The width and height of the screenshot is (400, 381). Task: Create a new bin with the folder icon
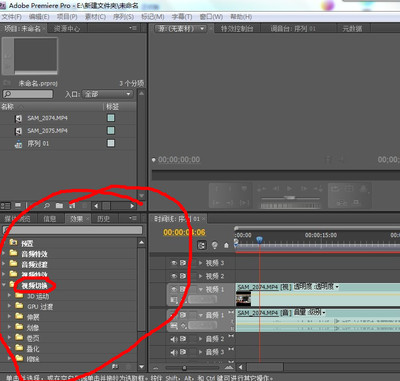pyautogui.click(x=59, y=206)
